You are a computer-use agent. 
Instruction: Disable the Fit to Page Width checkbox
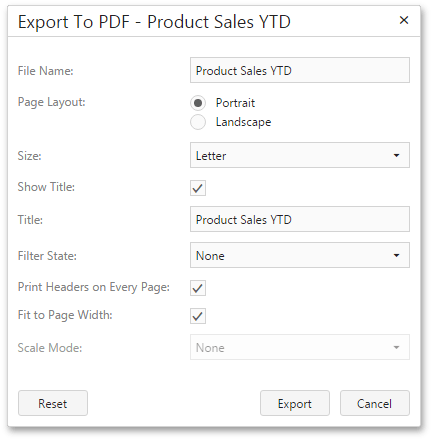click(198, 316)
